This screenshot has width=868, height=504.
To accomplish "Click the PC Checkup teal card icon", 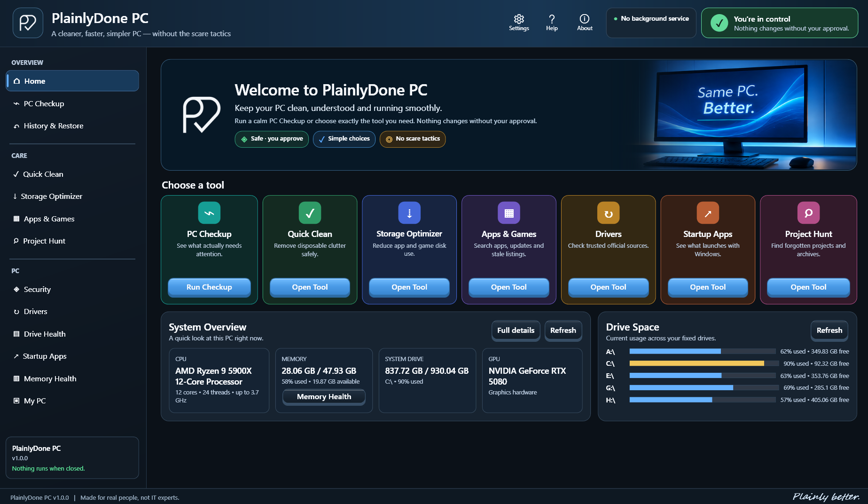I will 209,213.
